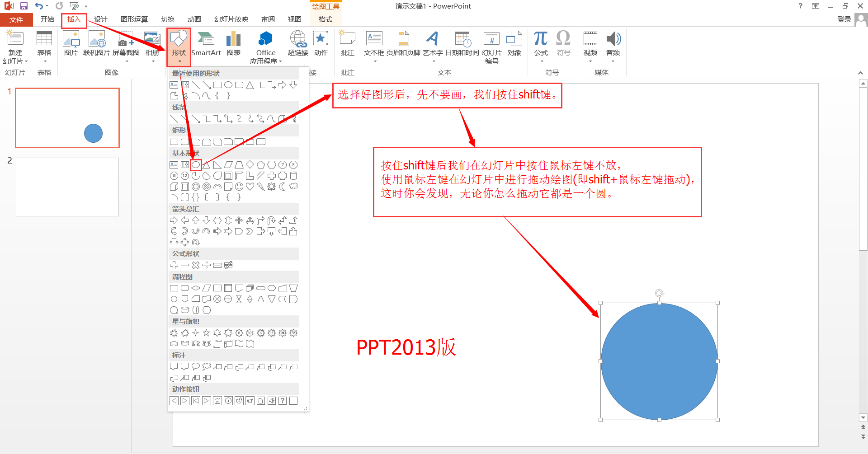Open the Help question mark button
This screenshot has width=868, height=454.
[x=801, y=6]
